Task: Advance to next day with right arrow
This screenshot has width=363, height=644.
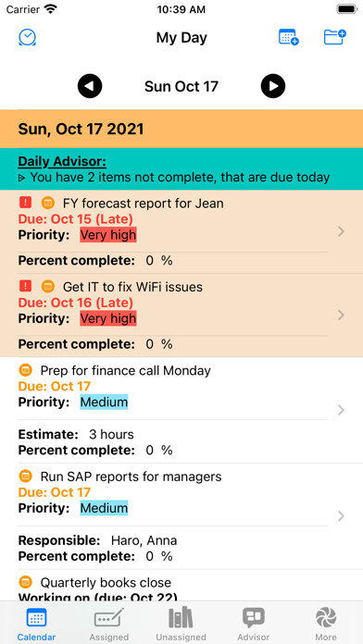Action: point(273,86)
